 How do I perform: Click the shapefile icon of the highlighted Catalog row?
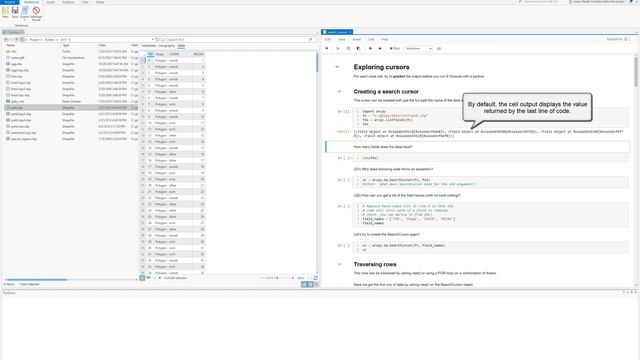tap(8, 108)
